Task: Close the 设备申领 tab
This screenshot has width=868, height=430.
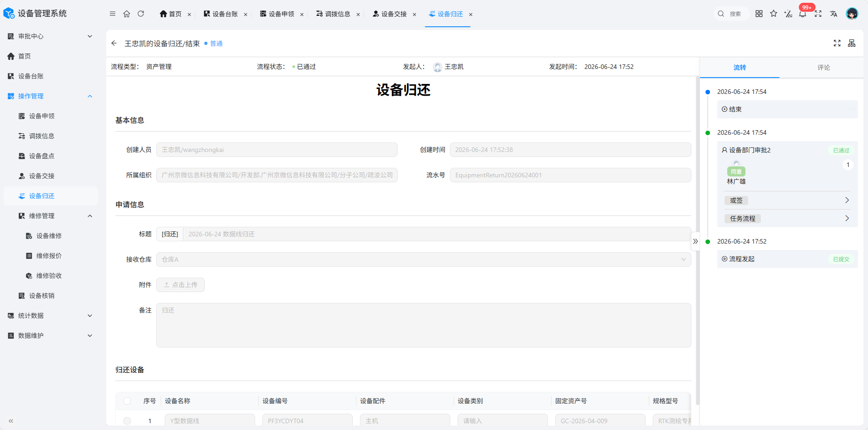Action: point(302,15)
